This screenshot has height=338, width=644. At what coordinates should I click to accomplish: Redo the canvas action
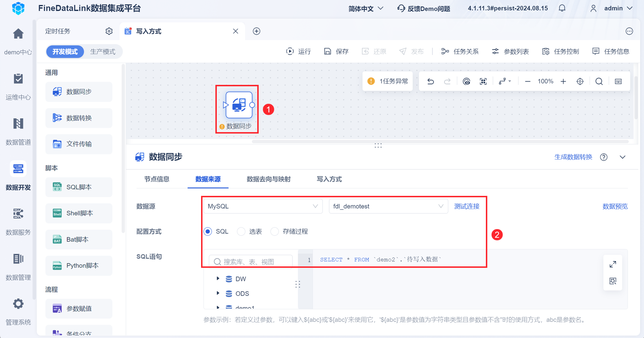pos(447,82)
